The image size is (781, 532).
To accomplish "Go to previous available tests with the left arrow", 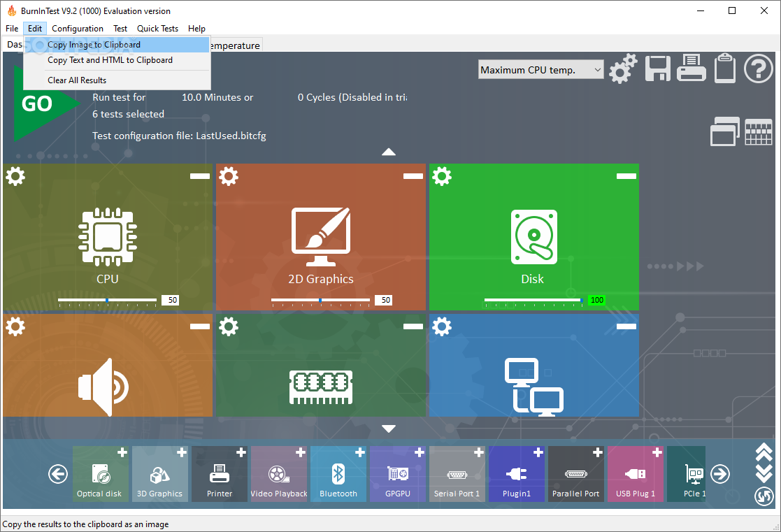I will pyautogui.click(x=58, y=474).
